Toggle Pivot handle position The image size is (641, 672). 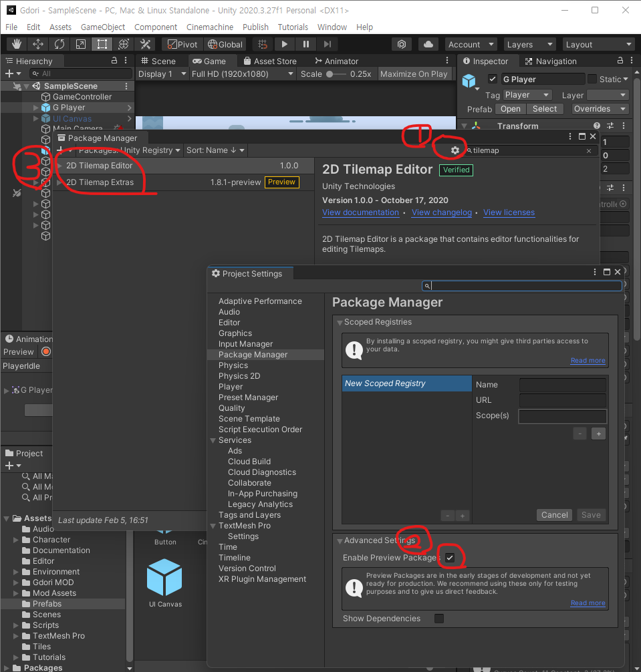pos(182,44)
